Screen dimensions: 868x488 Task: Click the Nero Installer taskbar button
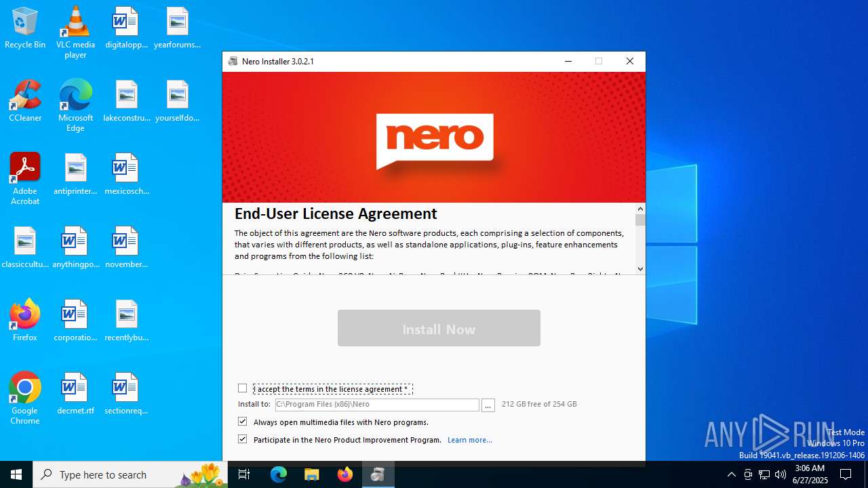coord(378,474)
